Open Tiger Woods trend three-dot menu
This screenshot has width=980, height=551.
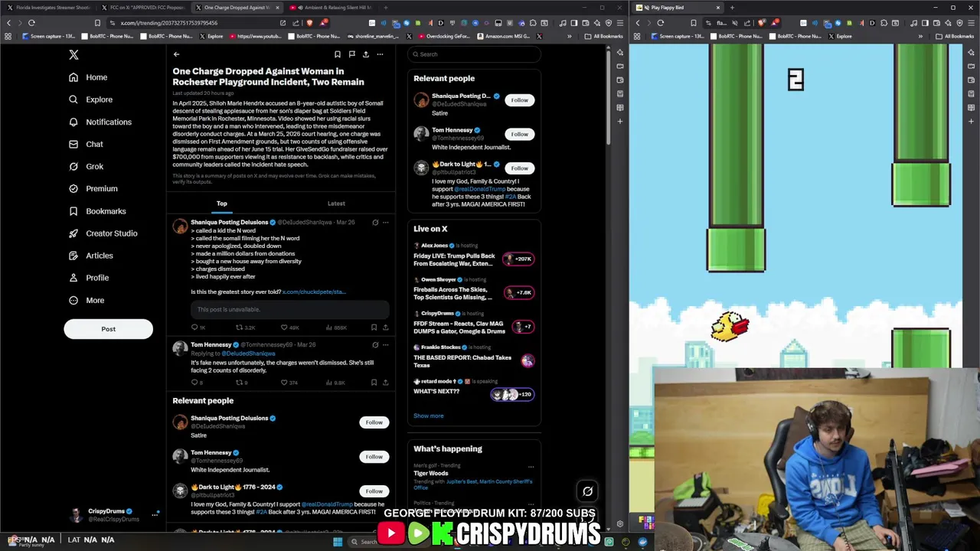pyautogui.click(x=531, y=467)
